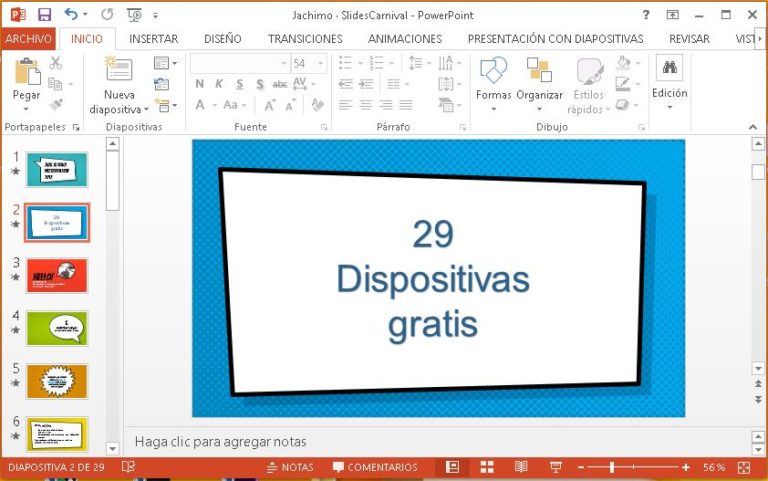768x481 pixels.
Task: Align text left
Action: 346,105
